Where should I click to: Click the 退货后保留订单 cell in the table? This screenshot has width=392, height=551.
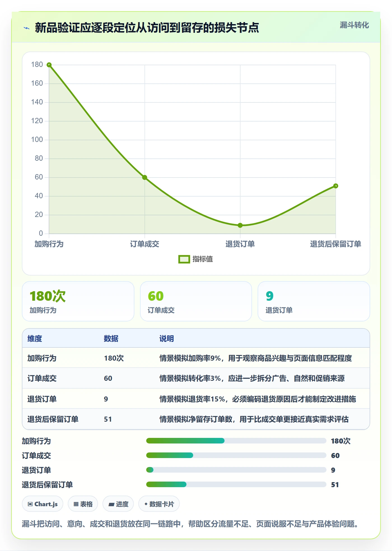coord(53,419)
